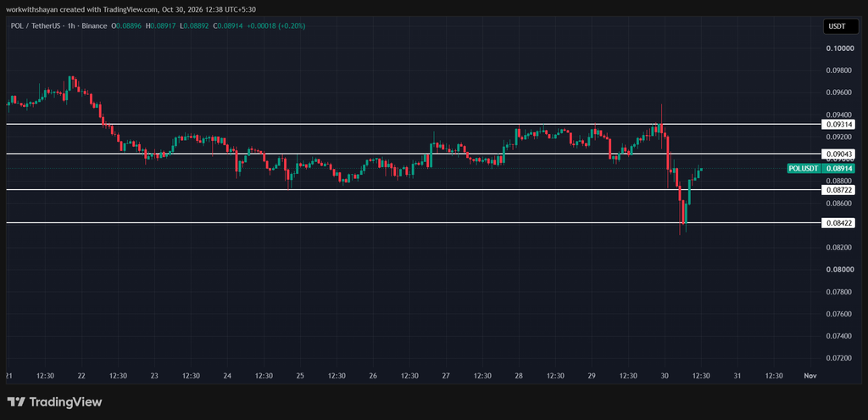
Task: Click the 0.10000 price axis label
Action: tap(840, 48)
